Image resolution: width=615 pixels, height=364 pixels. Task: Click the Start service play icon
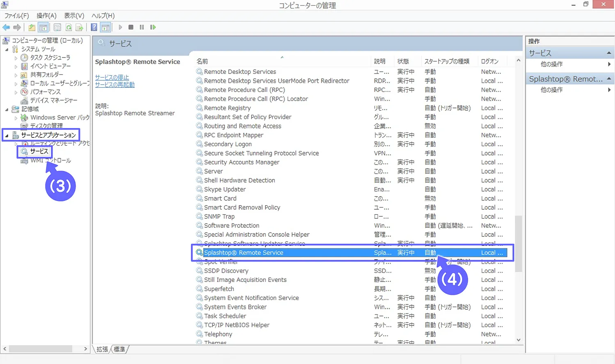[120, 27]
